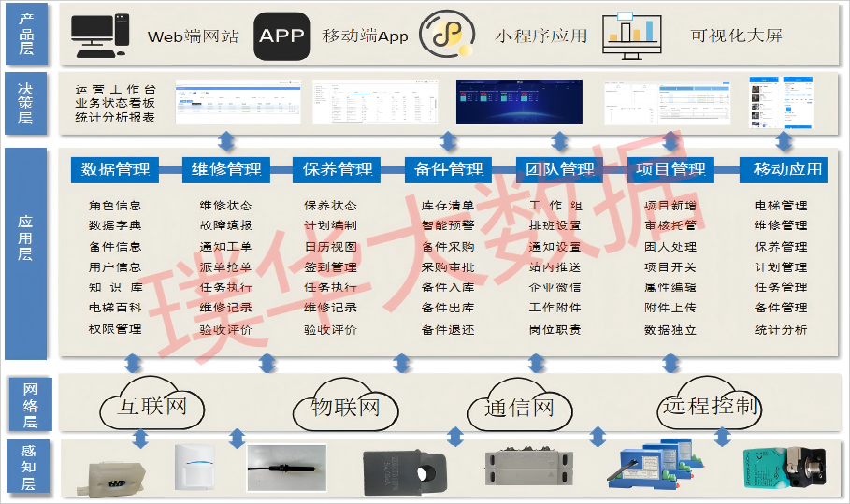Viewport: 850px width, 504px height.
Task: Click 库存清单 item
Action: 448,206
